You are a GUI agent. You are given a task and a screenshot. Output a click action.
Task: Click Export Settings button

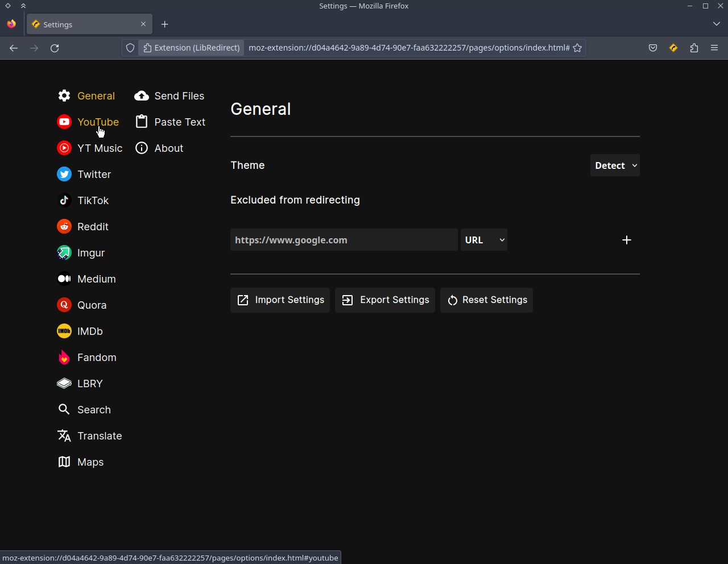(x=385, y=300)
